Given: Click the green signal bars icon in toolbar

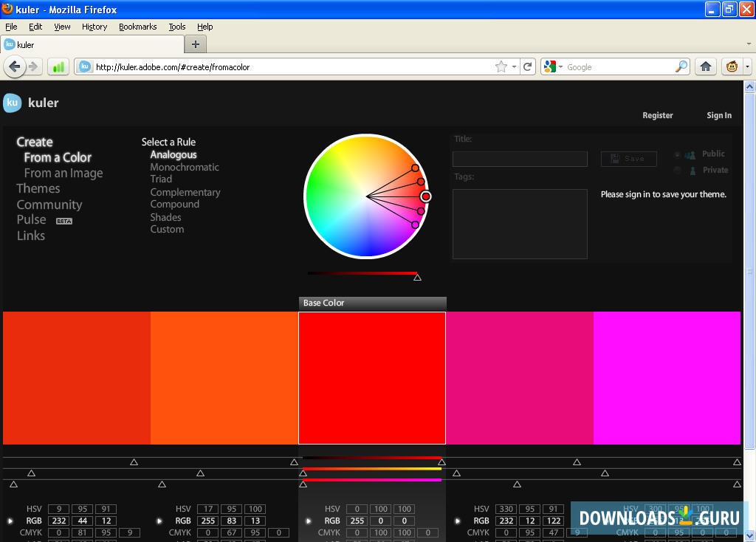Looking at the screenshot, I should (57, 66).
